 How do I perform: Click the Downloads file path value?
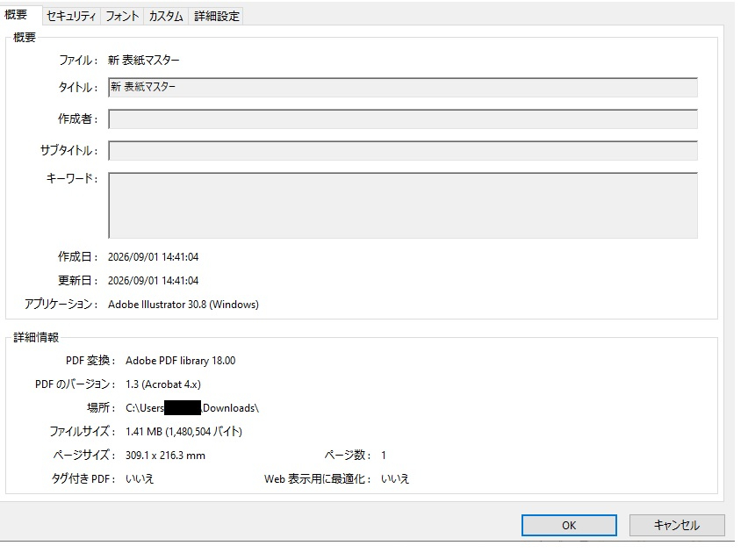(192, 408)
